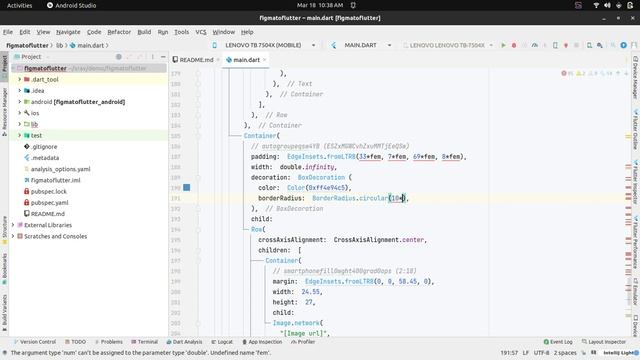Open Resource Manager side tab
Image resolution: width=640 pixels, height=360 pixels.
(4, 111)
